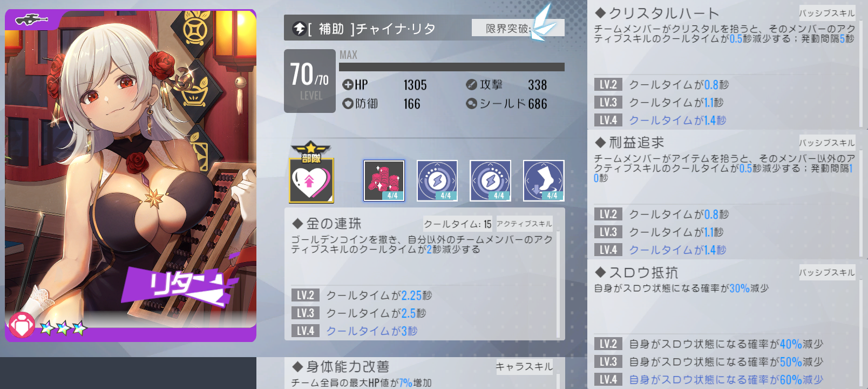Select the boot slow-resistance skill icon
The width and height of the screenshot is (868, 389).
click(544, 180)
